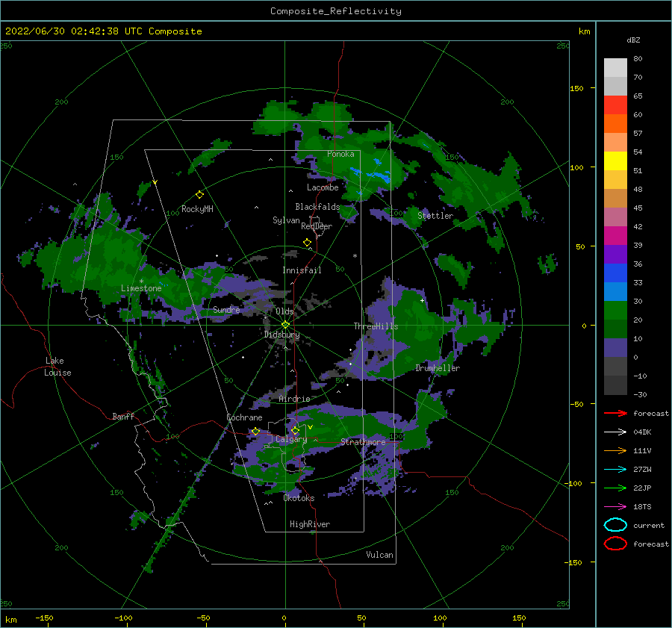Click the Banff label
This screenshot has width=672, height=628.
pyautogui.click(x=123, y=416)
